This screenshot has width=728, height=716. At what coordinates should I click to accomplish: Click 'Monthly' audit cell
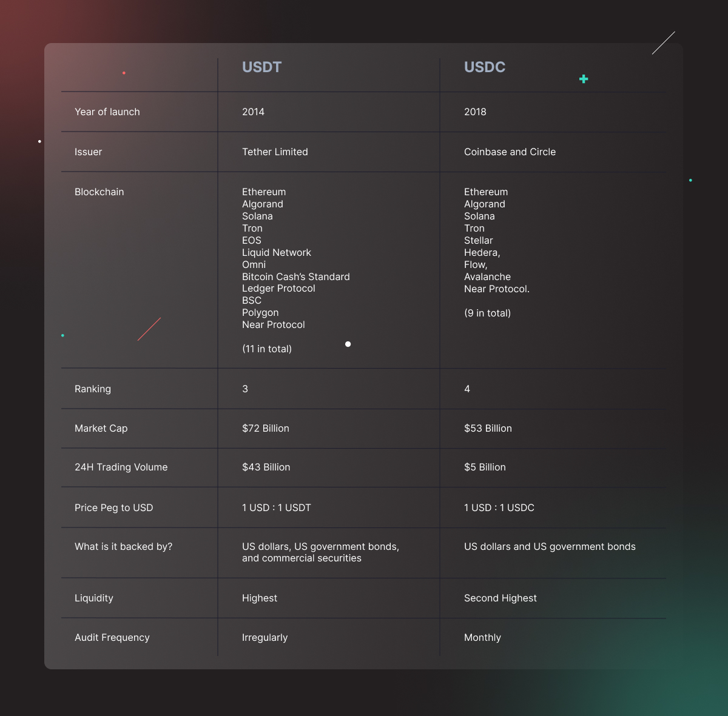pos(483,637)
